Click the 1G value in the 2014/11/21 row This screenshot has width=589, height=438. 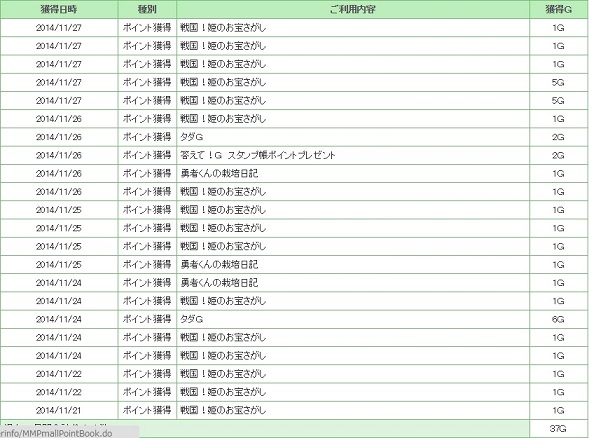coord(558,410)
